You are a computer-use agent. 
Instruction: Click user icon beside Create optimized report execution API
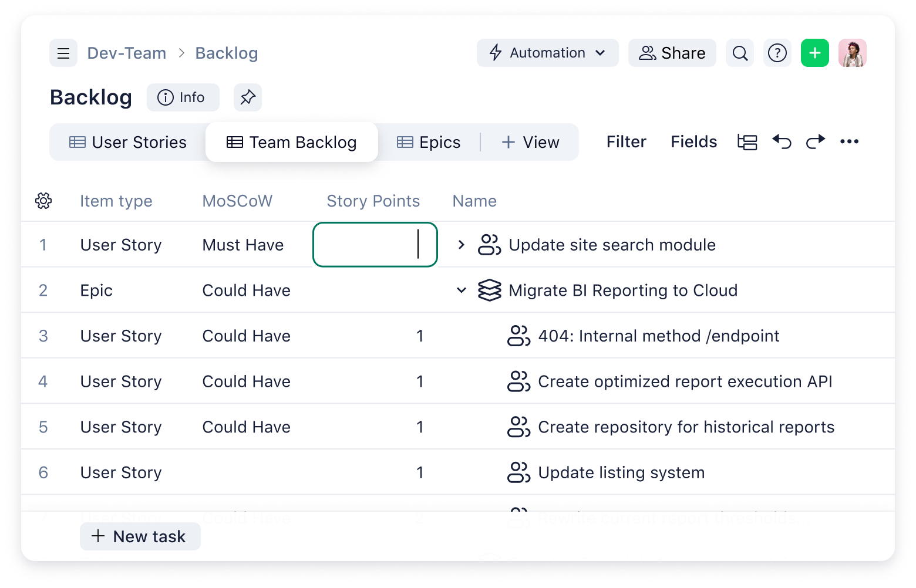coord(518,381)
